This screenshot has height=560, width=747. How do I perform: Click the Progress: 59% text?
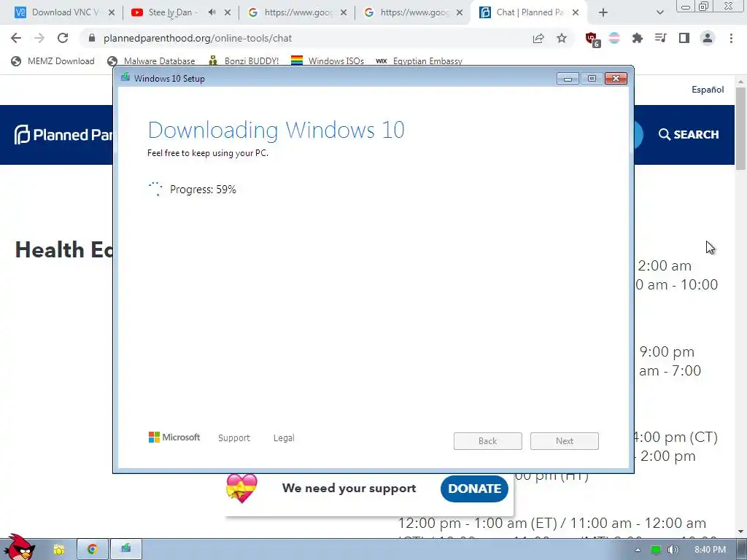[203, 190]
